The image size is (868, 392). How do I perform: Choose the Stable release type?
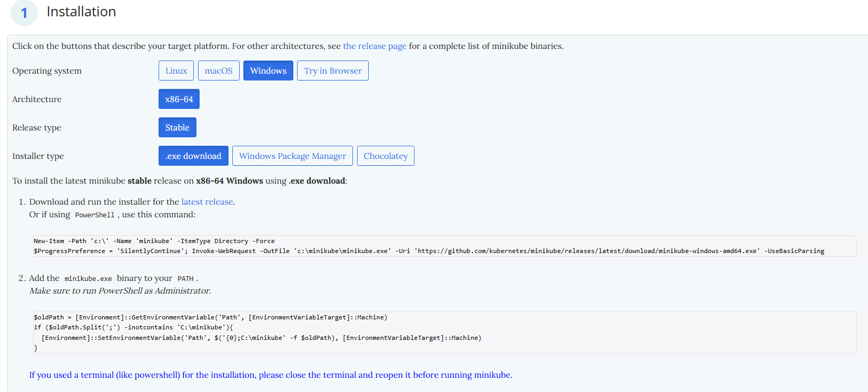[177, 127]
